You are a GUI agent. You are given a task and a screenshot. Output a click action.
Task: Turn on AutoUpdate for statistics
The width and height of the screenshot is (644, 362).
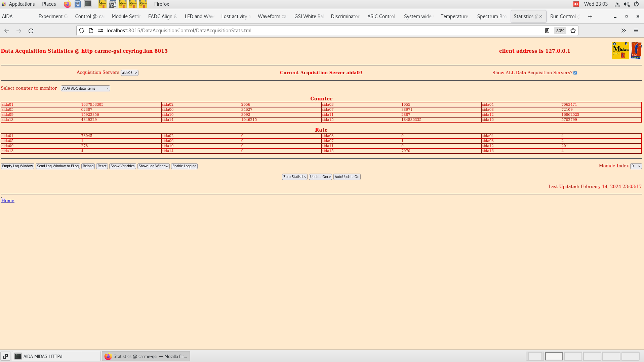click(347, 177)
